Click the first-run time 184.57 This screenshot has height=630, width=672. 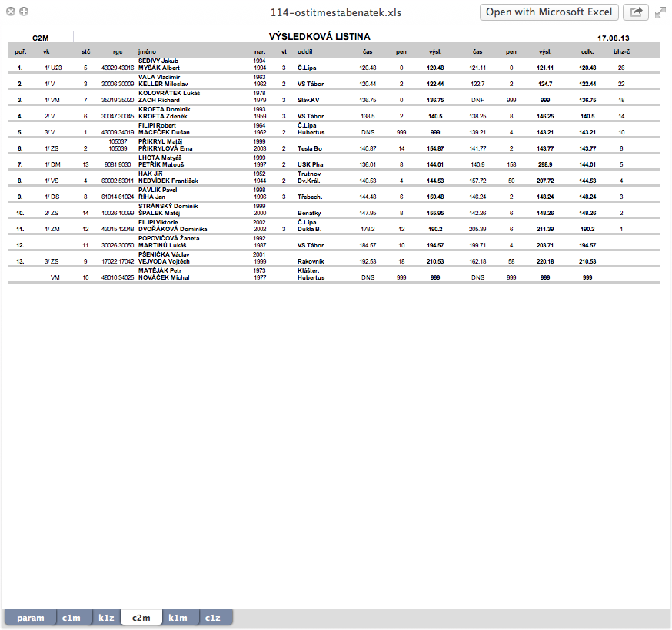point(368,245)
